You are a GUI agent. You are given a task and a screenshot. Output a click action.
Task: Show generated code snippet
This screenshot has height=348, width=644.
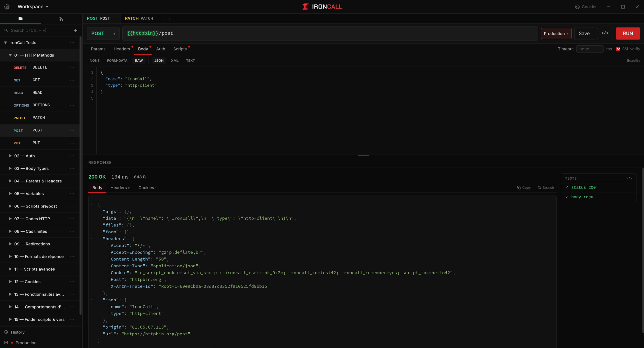click(x=605, y=33)
